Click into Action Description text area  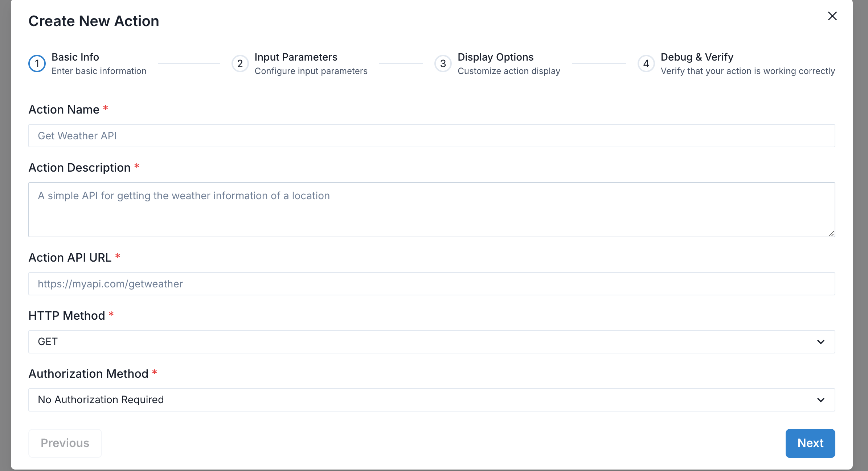431,210
